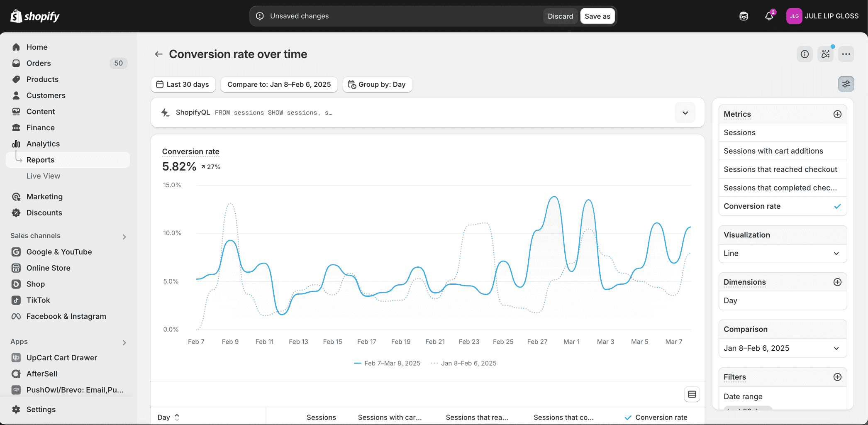Open the three-dot more actions menu
The image size is (868, 425).
(846, 54)
